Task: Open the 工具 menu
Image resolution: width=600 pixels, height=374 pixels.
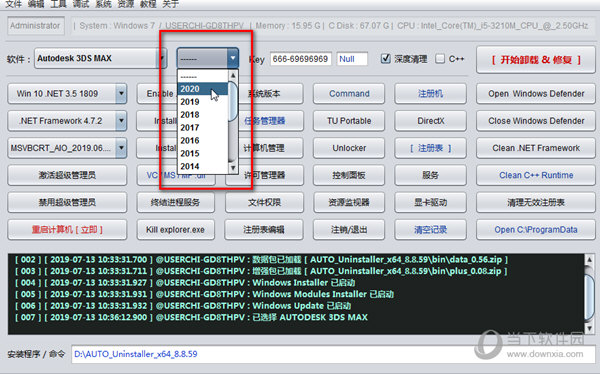Action: (59, 3)
